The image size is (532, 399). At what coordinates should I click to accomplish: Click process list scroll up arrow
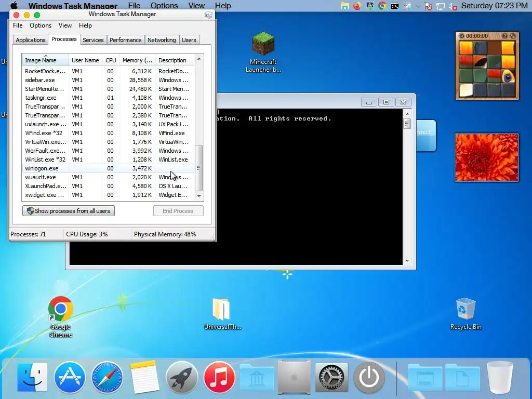[x=199, y=59]
